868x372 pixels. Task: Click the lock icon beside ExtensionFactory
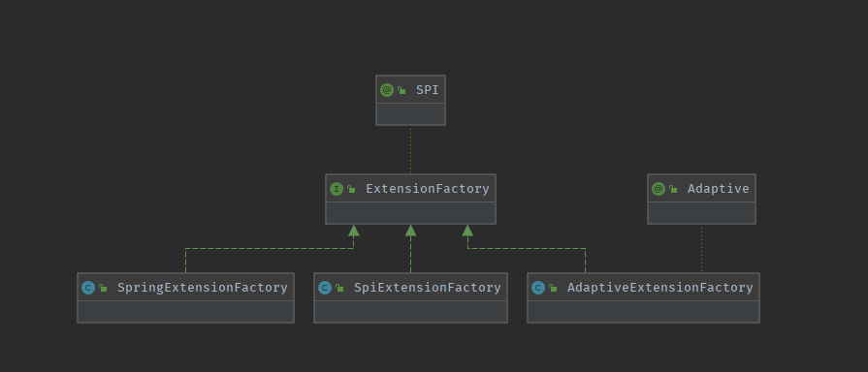point(351,189)
